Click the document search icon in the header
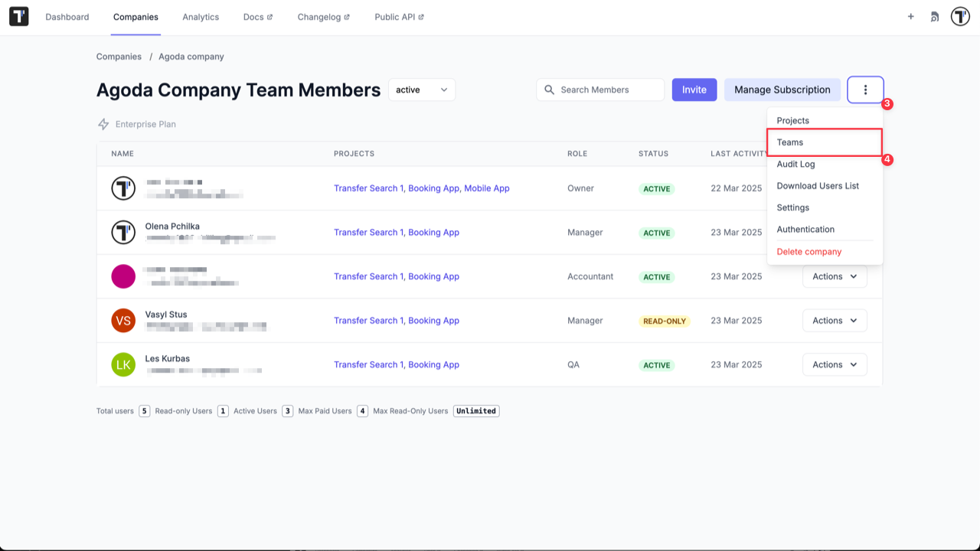The width and height of the screenshot is (980, 551). (x=935, y=16)
